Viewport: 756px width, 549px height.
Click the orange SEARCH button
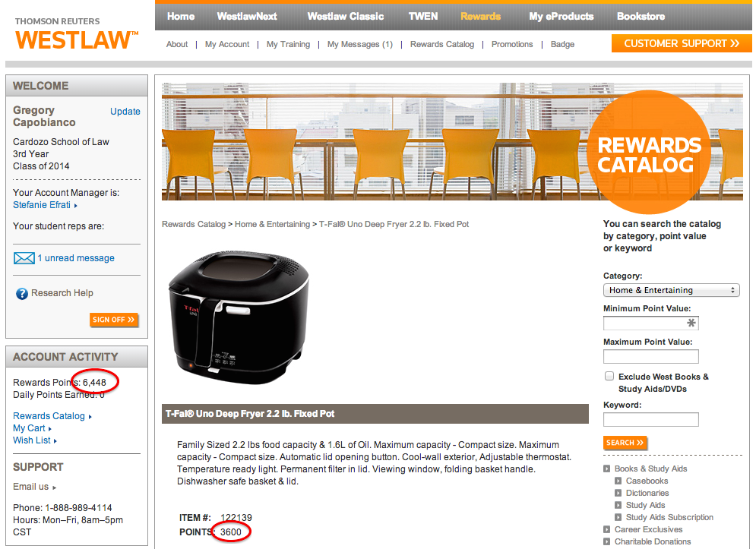coord(625,443)
